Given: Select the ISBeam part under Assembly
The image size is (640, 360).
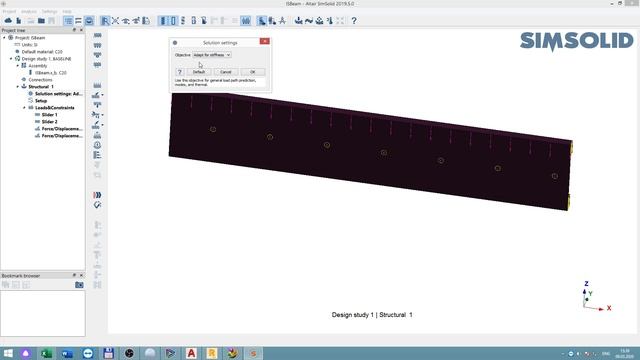Looking at the screenshot, I should coord(51,73).
